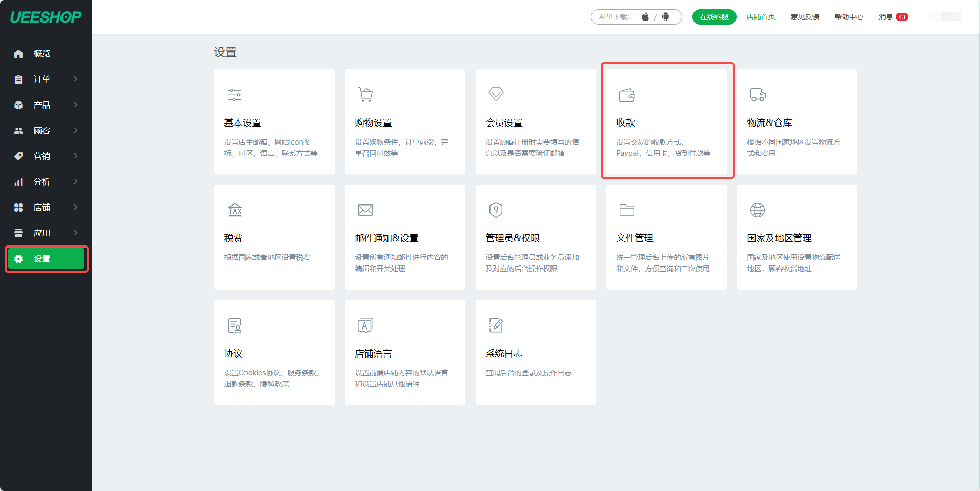
Task: Click the user account area at top right
Action: click(x=946, y=17)
